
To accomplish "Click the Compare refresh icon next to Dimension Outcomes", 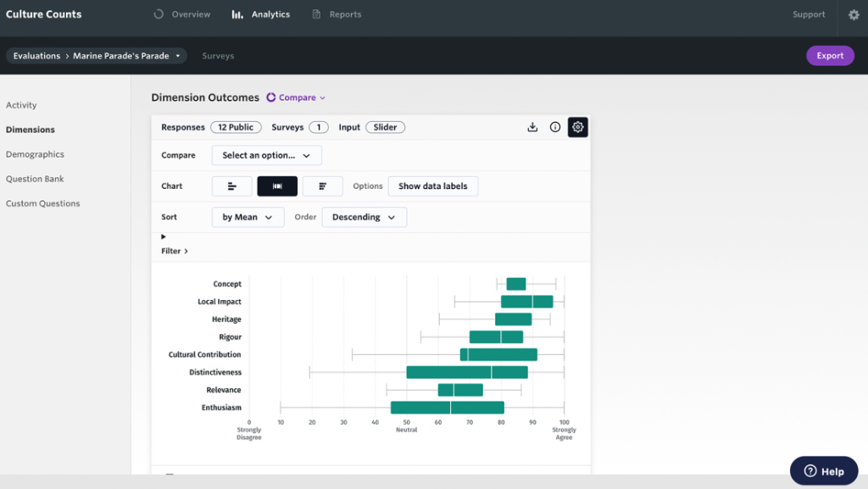I will coord(270,97).
